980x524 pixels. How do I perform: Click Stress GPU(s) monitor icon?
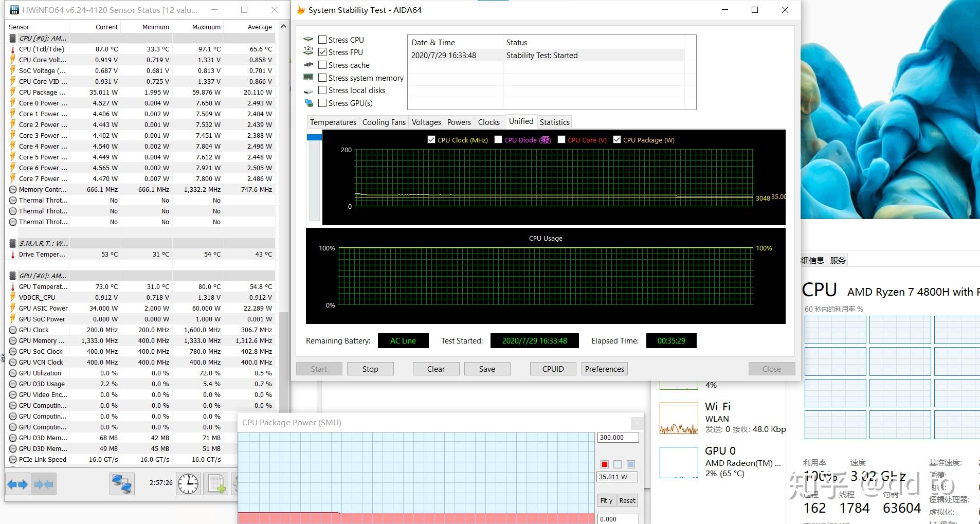pyautogui.click(x=308, y=103)
